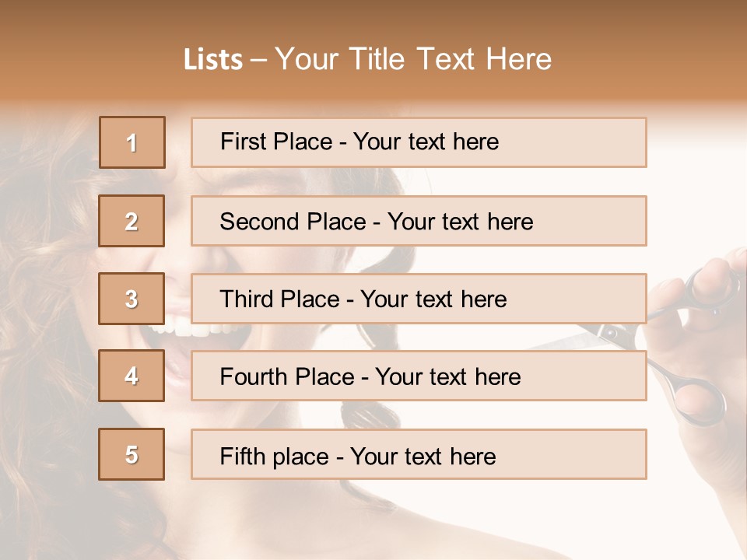Select the "Second Place" text box
The width and height of the screenshot is (747, 560).
(x=419, y=221)
